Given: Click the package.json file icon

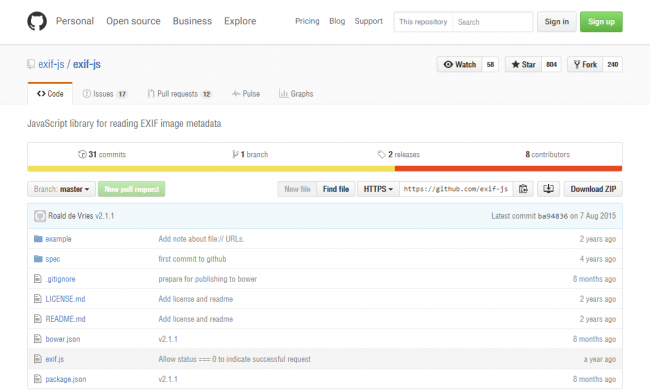Looking at the screenshot, I should [x=38, y=379].
